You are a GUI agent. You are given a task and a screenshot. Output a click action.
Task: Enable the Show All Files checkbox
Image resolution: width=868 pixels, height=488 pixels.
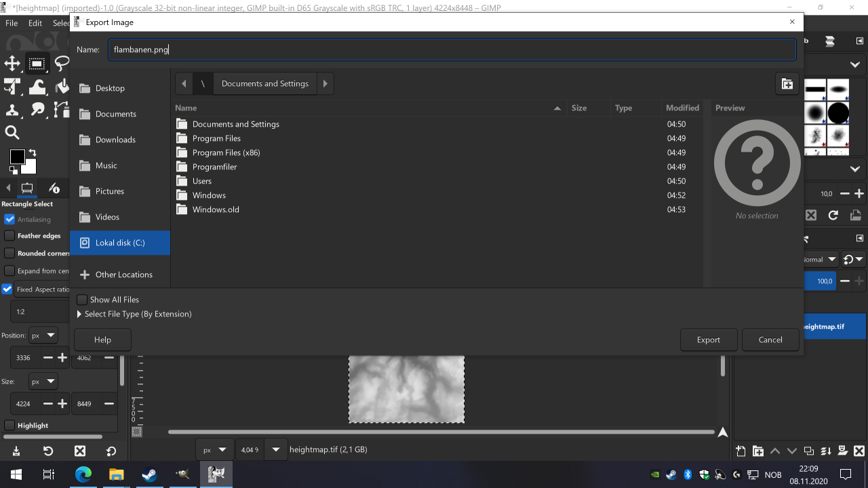point(82,300)
